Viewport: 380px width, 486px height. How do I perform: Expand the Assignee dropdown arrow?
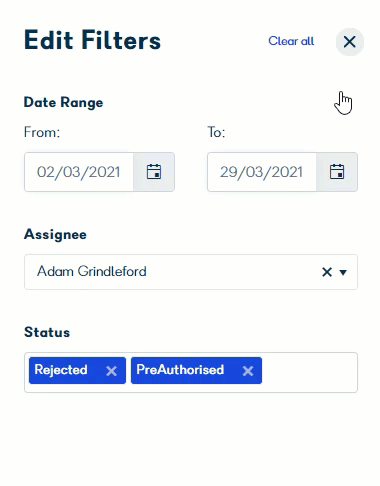point(343,272)
